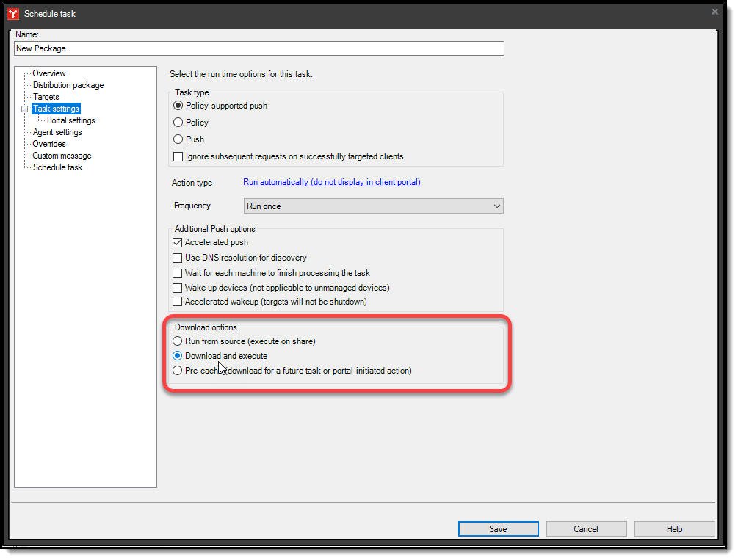Select Targets in the sidebar tree
The height and width of the screenshot is (560, 738).
coord(46,96)
